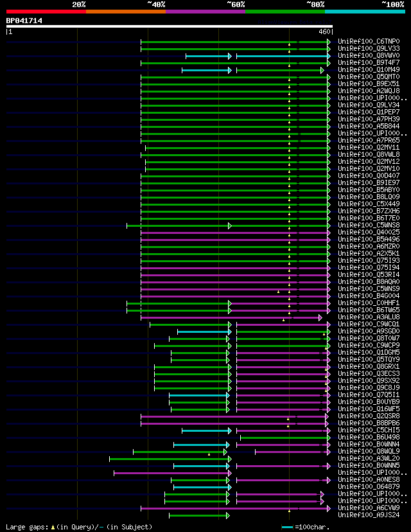Viewport: 411px width, 532px height.
Task: Click the green alignment bar for UniRef100_A9JS24
Action: point(199,516)
